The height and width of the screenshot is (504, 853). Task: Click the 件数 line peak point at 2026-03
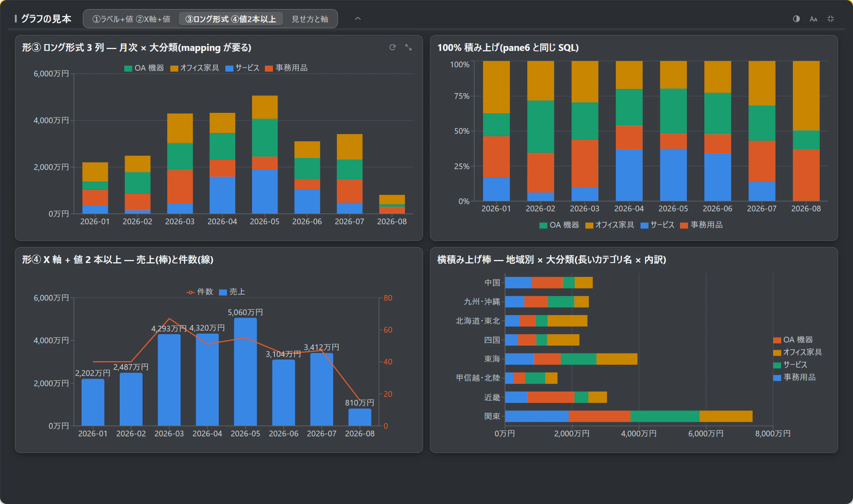point(170,319)
